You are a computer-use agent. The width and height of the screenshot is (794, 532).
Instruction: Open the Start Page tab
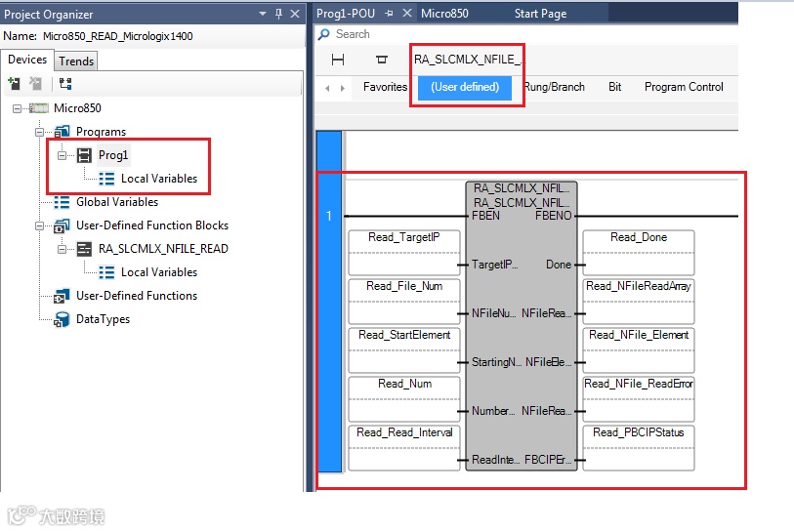540,14
